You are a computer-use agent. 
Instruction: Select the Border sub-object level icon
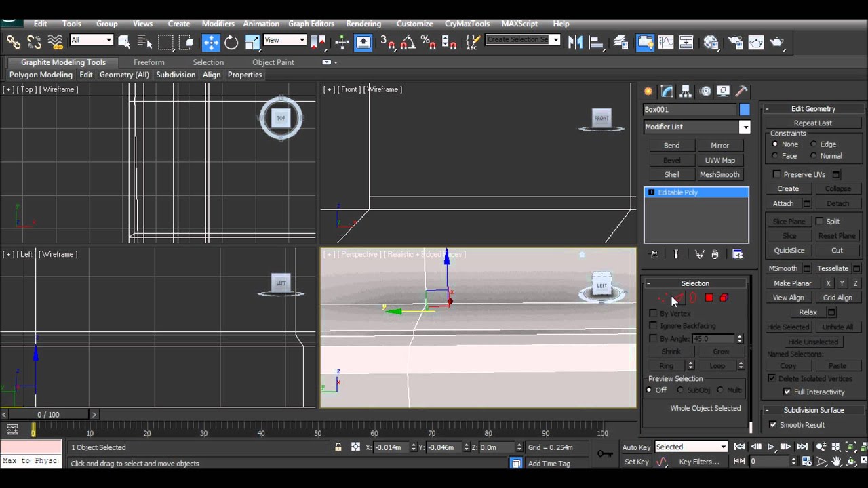tap(693, 298)
